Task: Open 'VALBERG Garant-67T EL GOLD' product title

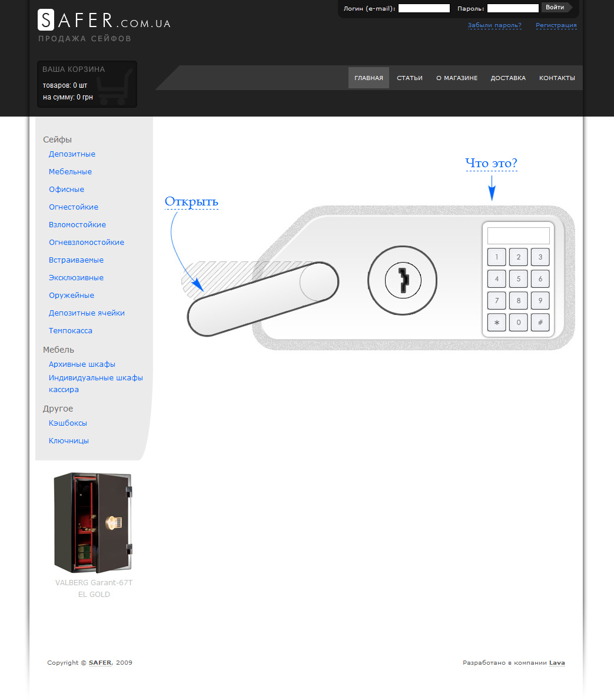Action: click(94, 588)
